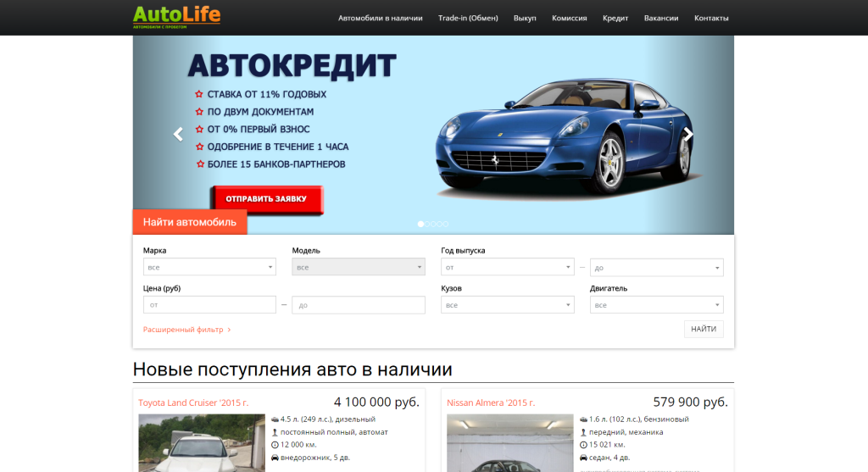
Task: Open 'Nissan Almera '2015 г.' listing link
Action: pos(491,403)
